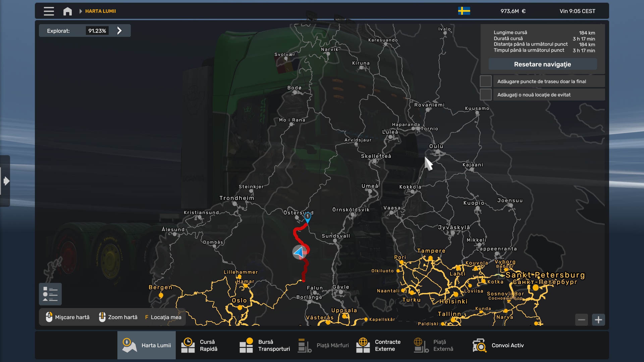Enable adding route points only at end
The width and height of the screenshot is (644, 362).
tap(486, 81)
